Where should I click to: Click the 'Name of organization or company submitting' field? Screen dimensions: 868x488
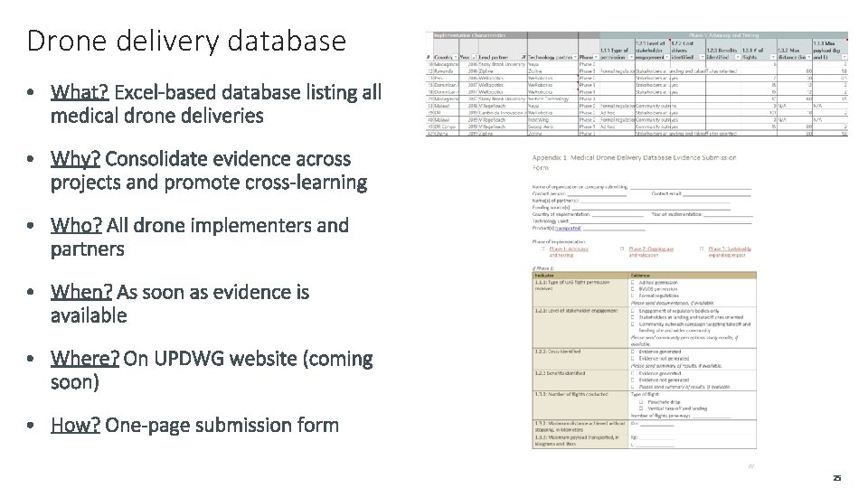click(691, 188)
